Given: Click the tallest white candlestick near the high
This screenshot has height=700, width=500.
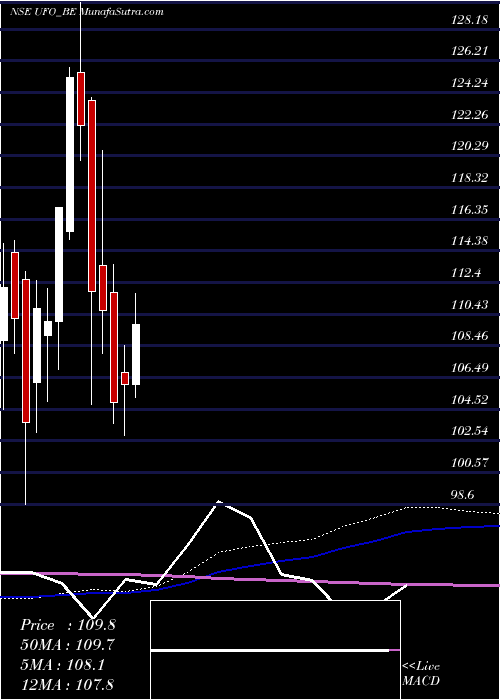Looking at the screenshot, I should coord(70,154).
